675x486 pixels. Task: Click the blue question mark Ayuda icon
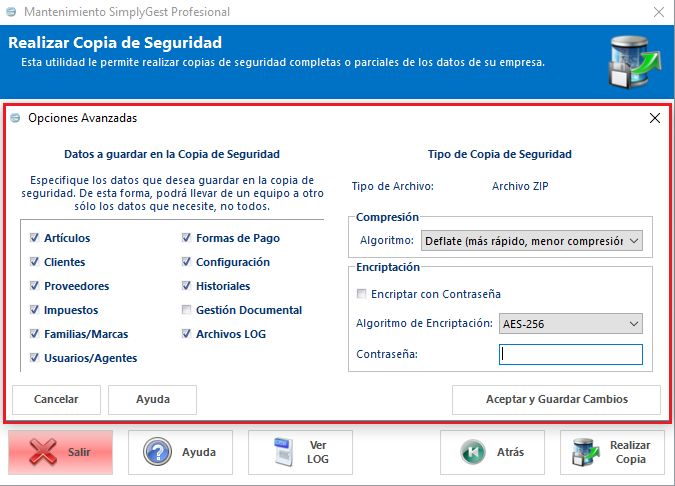158,452
